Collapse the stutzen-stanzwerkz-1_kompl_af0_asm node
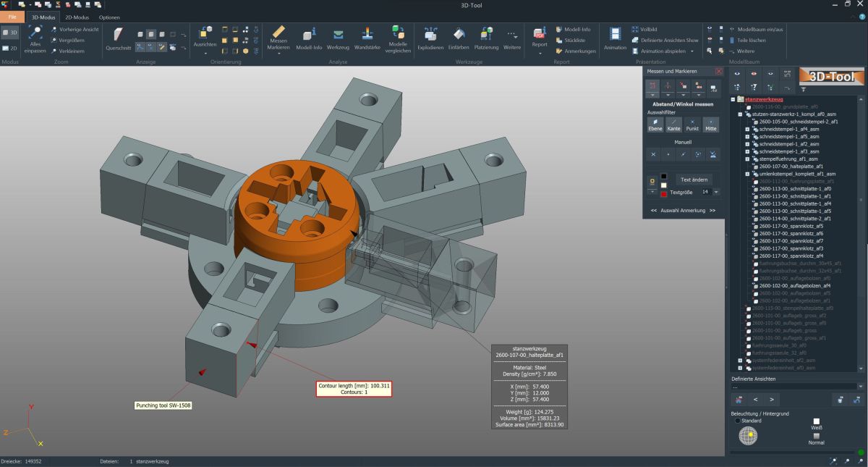 click(x=740, y=114)
